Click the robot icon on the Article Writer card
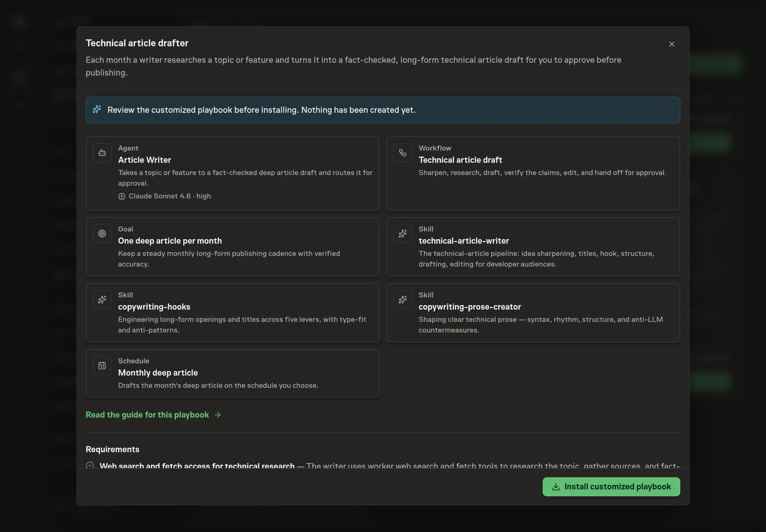Screen dimensions: 766x532 click(102, 153)
